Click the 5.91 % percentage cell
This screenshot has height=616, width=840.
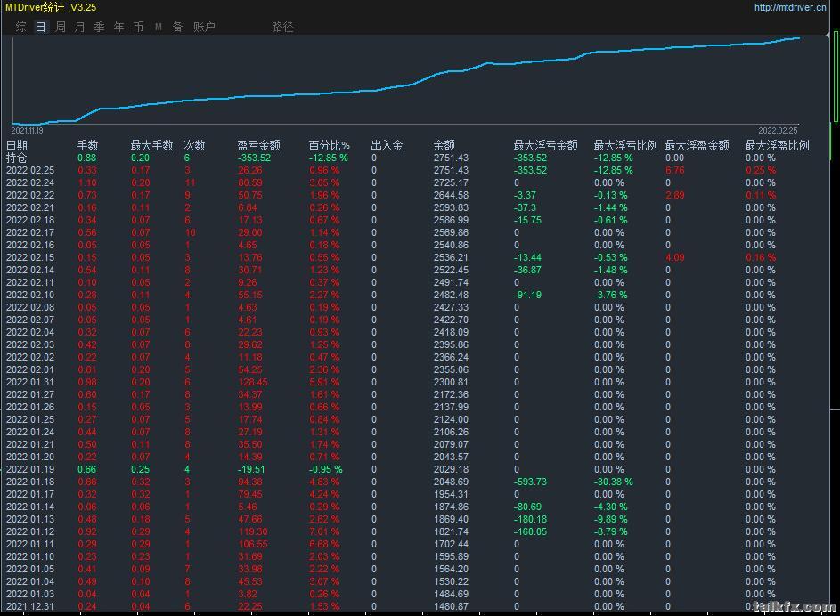[324, 382]
